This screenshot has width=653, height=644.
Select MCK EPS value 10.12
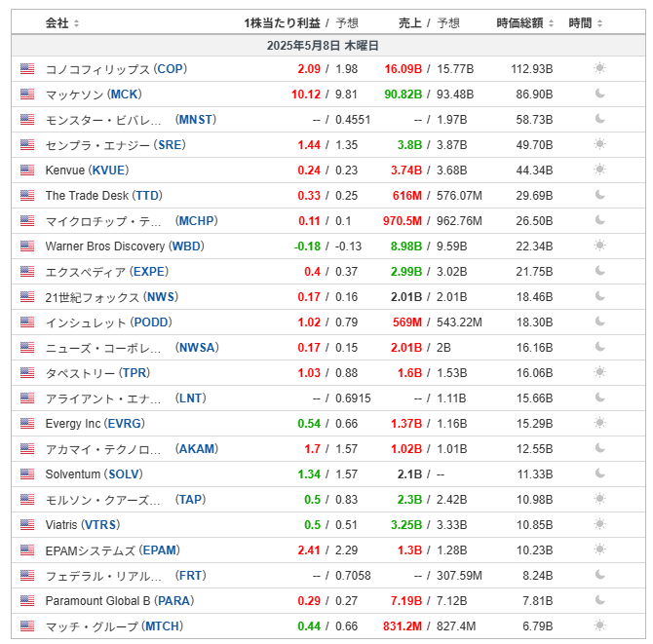(306, 95)
